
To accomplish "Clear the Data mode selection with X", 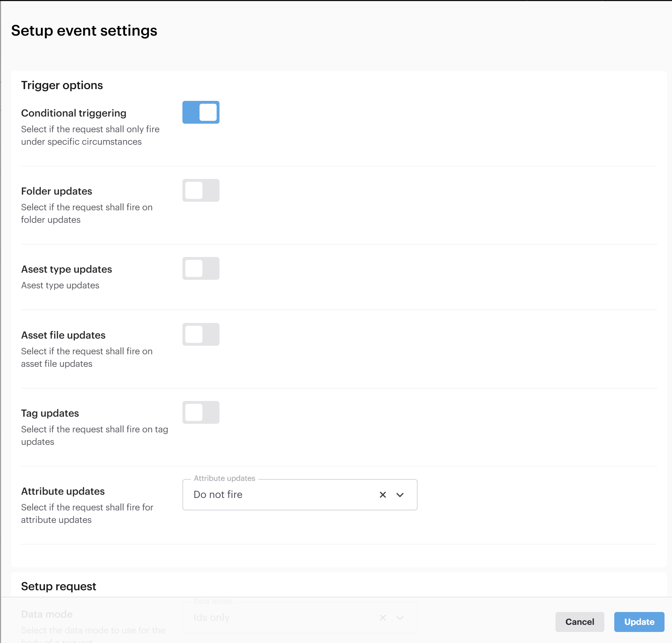I will click(383, 618).
